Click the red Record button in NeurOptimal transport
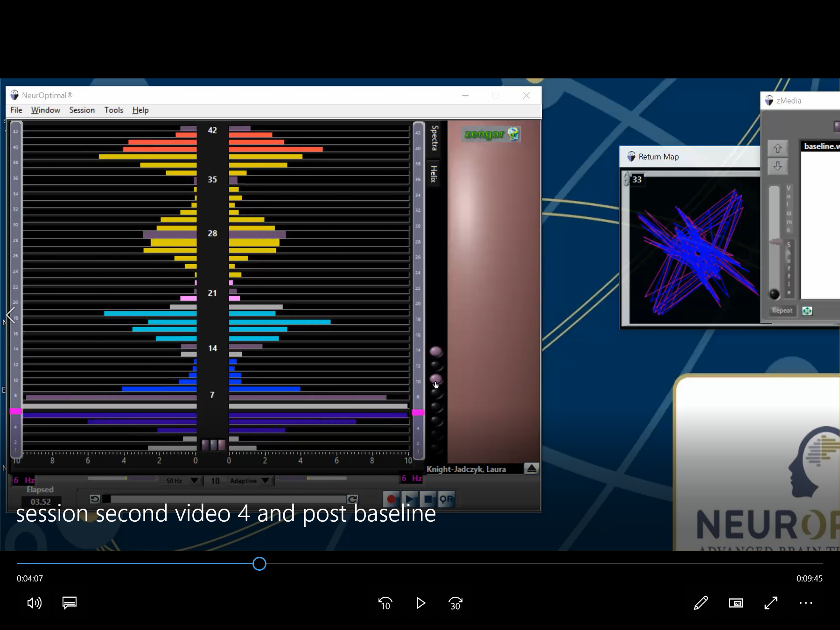The width and height of the screenshot is (840, 630). [x=392, y=498]
